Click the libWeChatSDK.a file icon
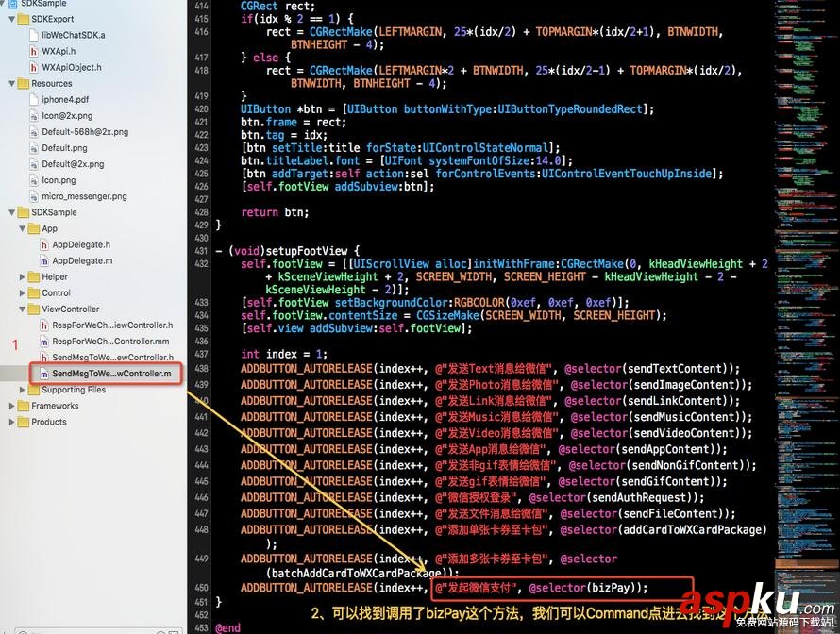This screenshot has height=634, width=840. (34, 35)
